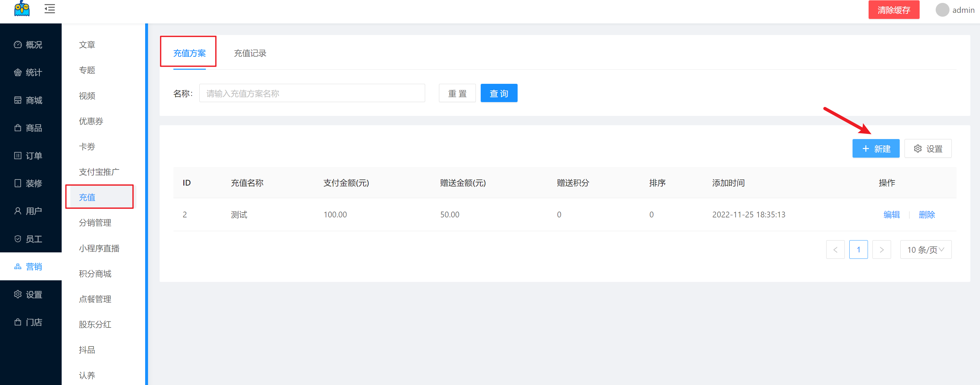Focus the 充值方案名称 search input field
The width and height of the screenshot is (980, 385).
(x=311, y=93)
